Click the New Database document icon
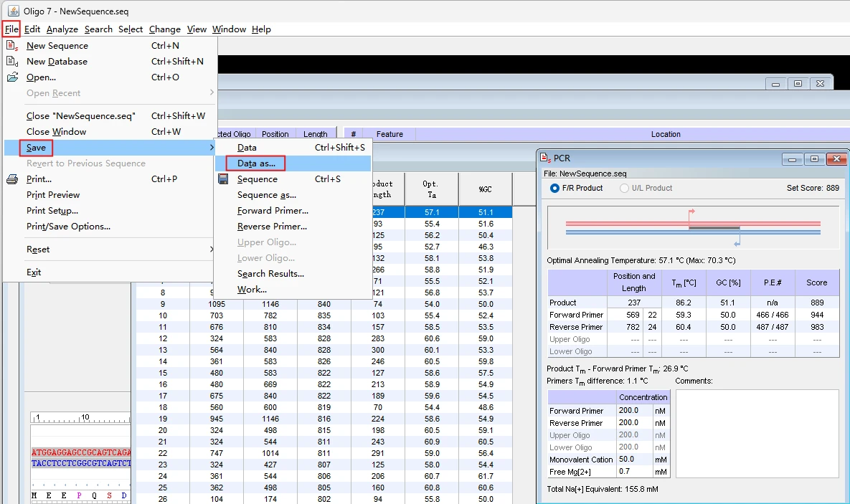850x504 pixels. click(12, 61)
